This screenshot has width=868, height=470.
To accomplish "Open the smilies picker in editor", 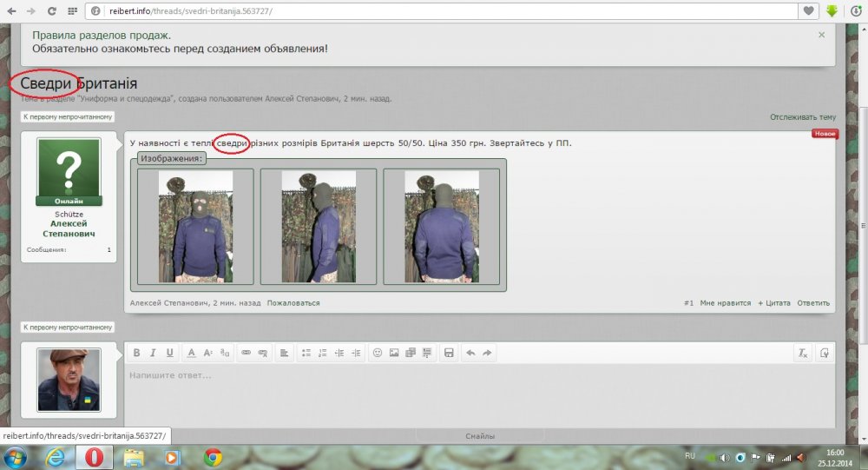I will pyautogui.click(x=378, y=353).
